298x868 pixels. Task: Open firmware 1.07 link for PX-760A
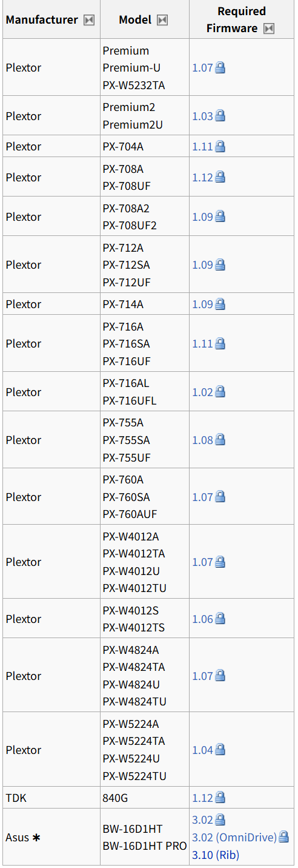click(x=202, y=497)
